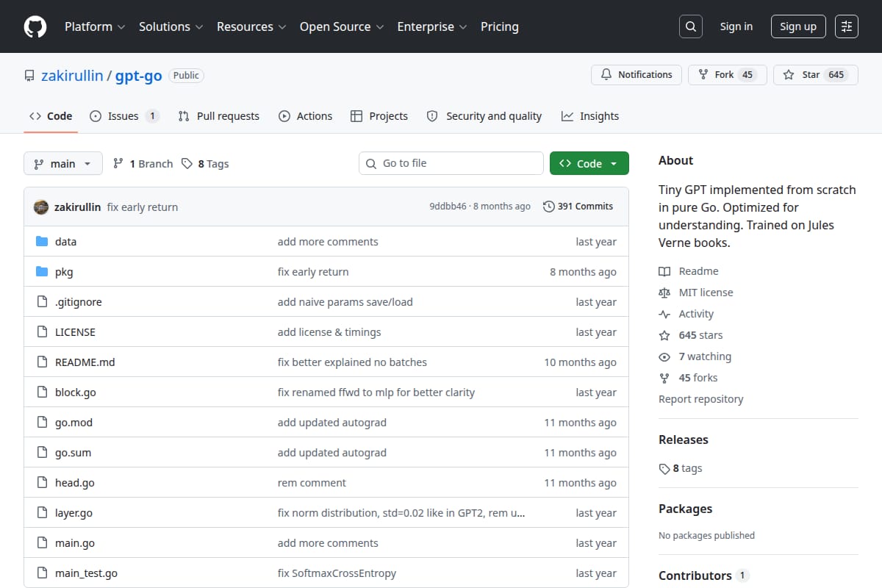Open the green Code dropdown button
The image size is (882, 588).
pyautogui.click(x=589, y=163)
